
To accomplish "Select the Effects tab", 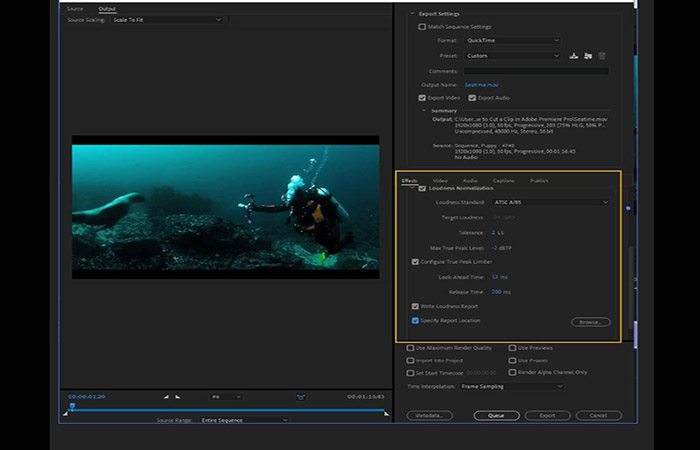I will click(x=409, y=181).
